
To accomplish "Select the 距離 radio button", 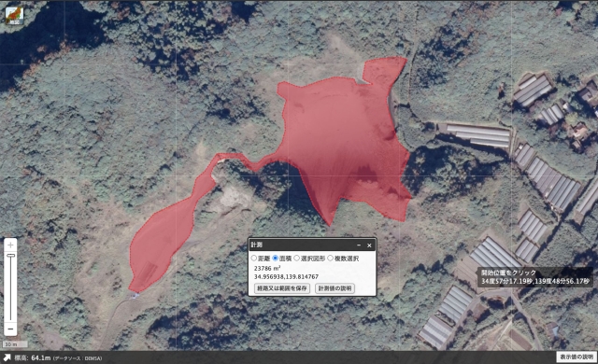I will click(253, 259).
